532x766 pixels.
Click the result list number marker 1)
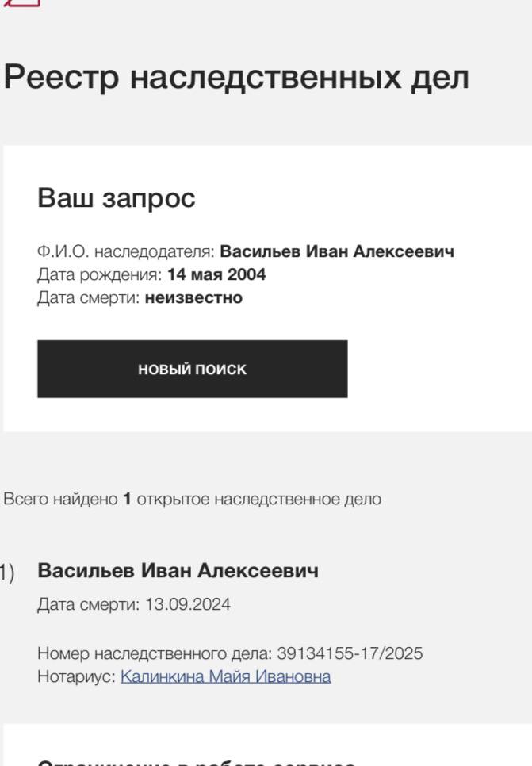pos(6,572)
